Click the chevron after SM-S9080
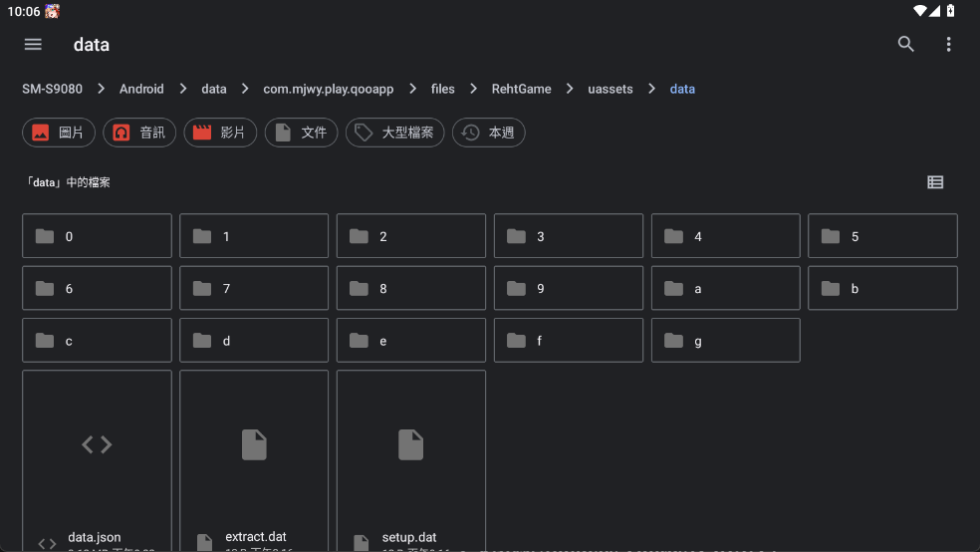Viewport: 980px width, 552px height. [102, 89]
